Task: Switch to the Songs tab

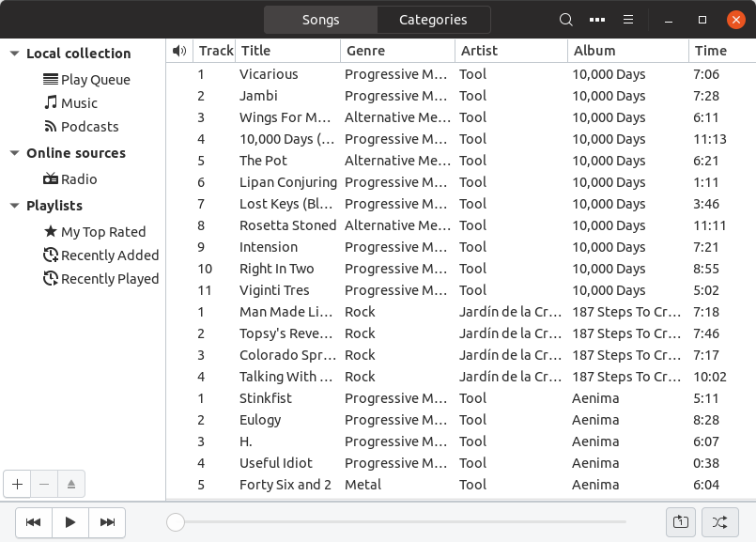Action: pos(320,20)
